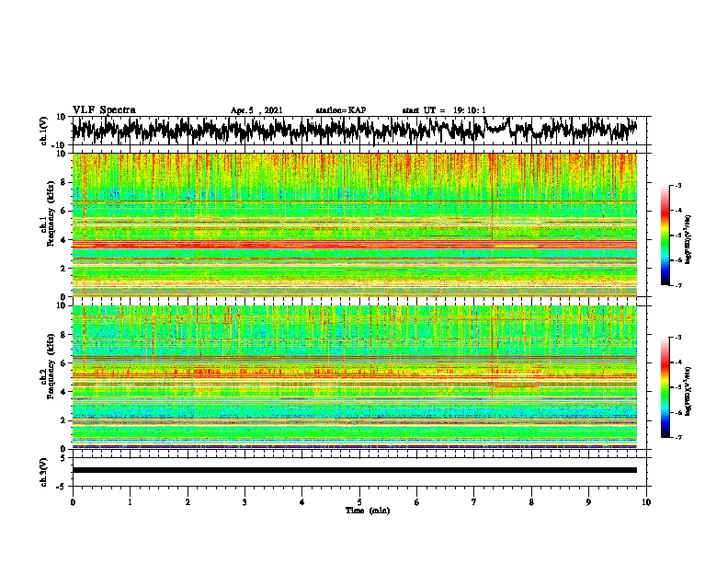
Task: Click tick label "2" on the time axis
Action: tap(188, 502)
